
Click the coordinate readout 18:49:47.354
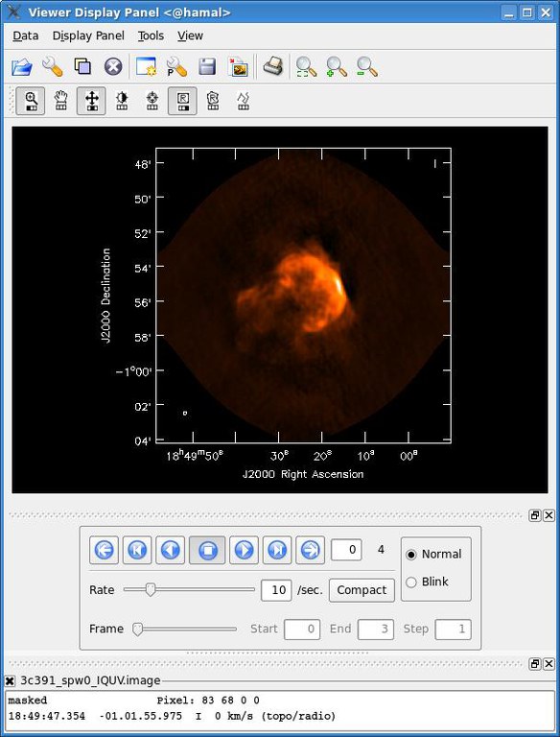coord(47,716)
